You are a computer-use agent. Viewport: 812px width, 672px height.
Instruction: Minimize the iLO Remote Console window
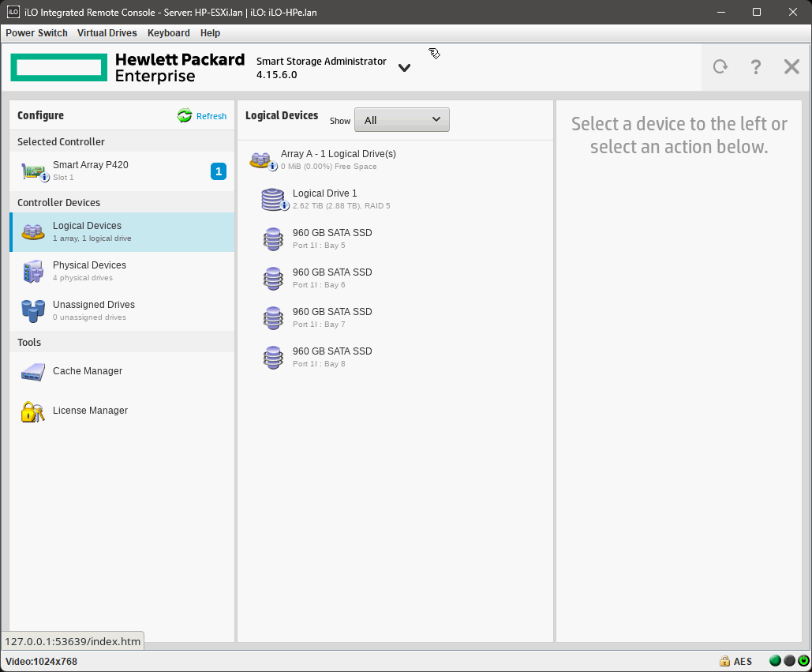tap(721, 12)
